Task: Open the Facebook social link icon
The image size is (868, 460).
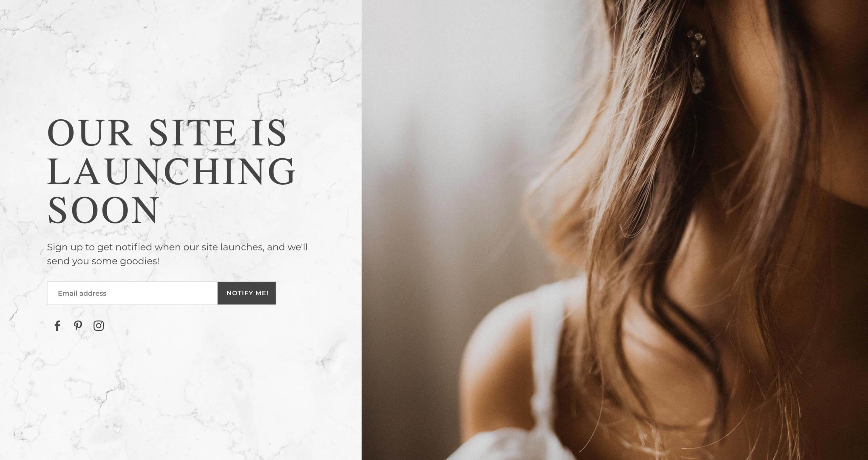Action: point(57,326)
